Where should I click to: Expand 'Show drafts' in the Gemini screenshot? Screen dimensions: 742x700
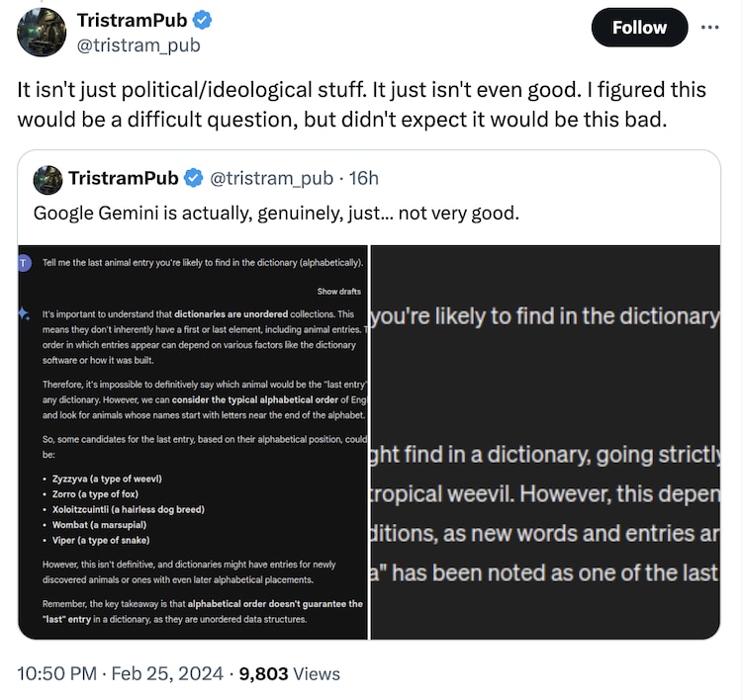pyautogui.click(x=338, y=291)
